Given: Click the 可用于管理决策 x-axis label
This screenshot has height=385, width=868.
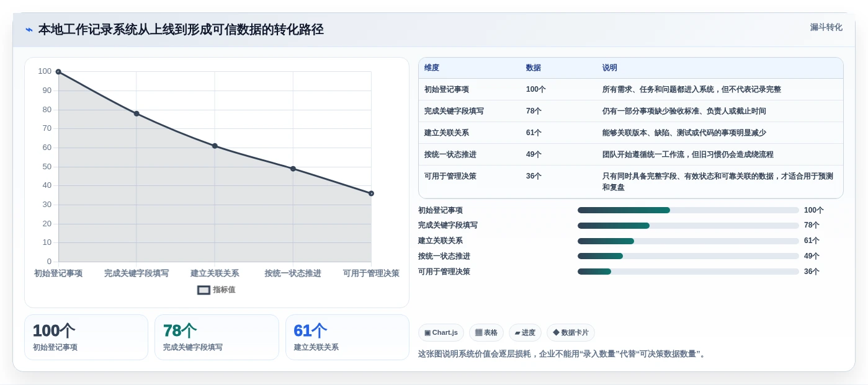Looking at the screenshot, I should tap(371, 273).
